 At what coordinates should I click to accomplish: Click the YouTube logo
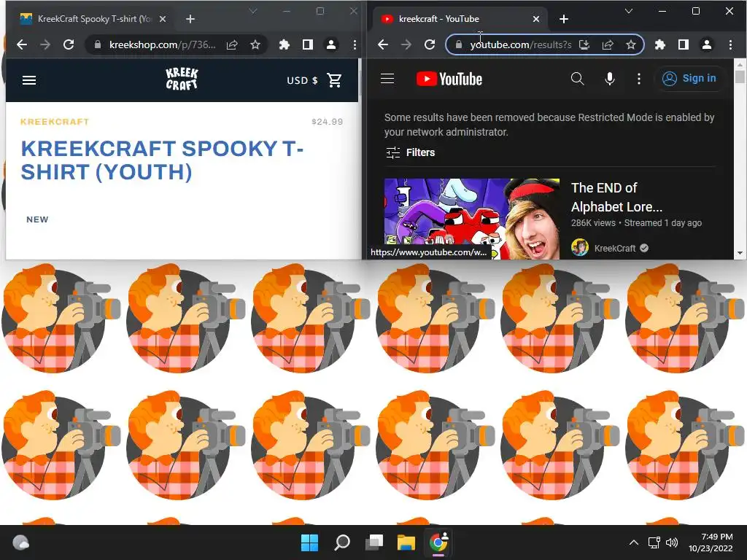(449, 79)
